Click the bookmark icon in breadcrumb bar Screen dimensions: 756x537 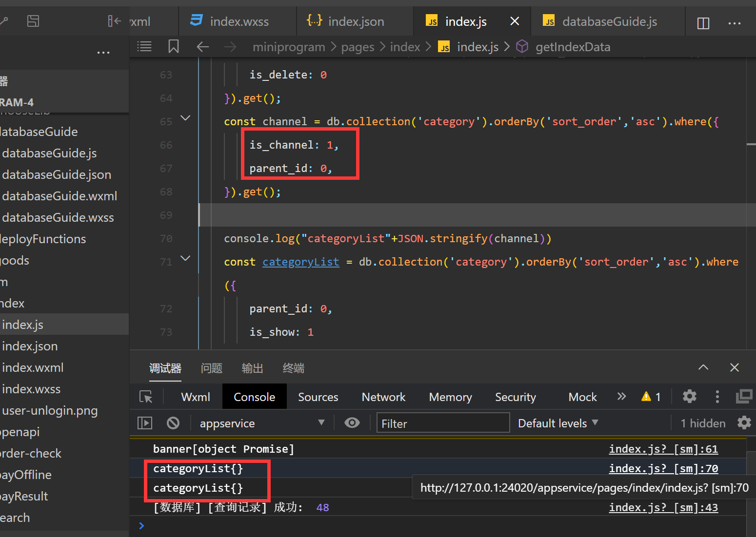coord(173,47)
